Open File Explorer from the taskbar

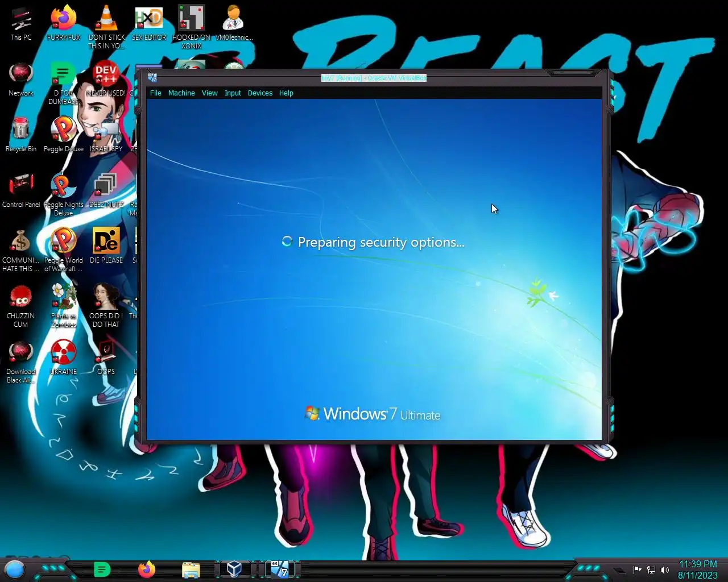tap(191, 569)
